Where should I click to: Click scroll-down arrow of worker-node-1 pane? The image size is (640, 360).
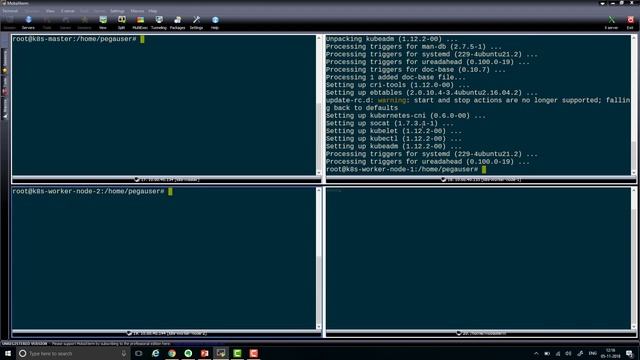[633, 173]
